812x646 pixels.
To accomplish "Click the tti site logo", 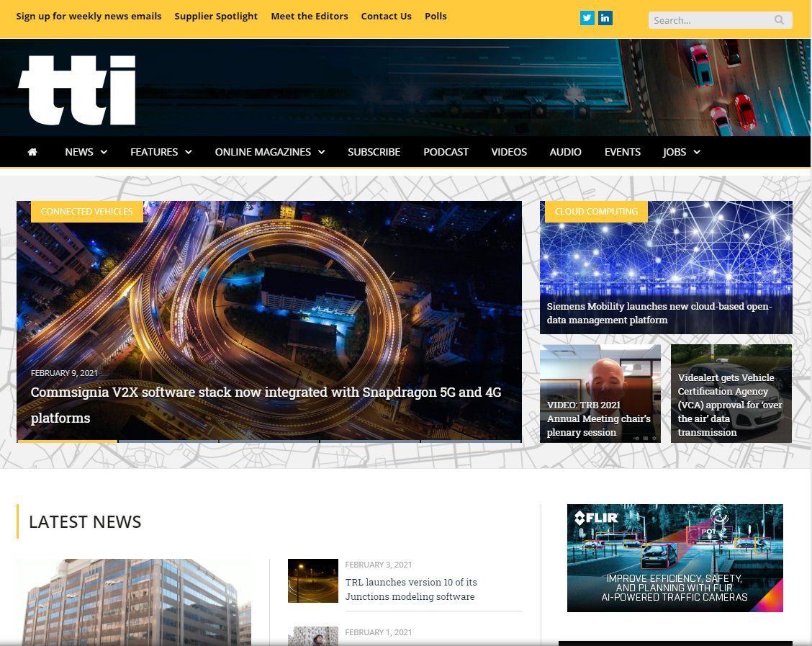I will [x=76, y=90].
